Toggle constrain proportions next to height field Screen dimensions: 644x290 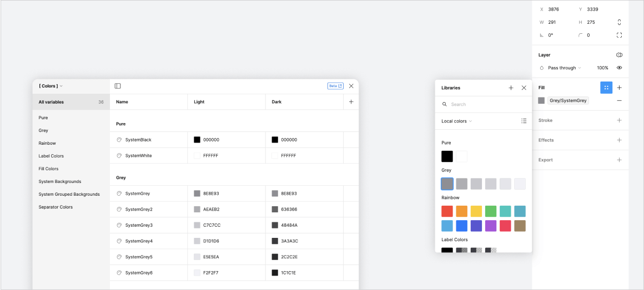pos(619,22)
